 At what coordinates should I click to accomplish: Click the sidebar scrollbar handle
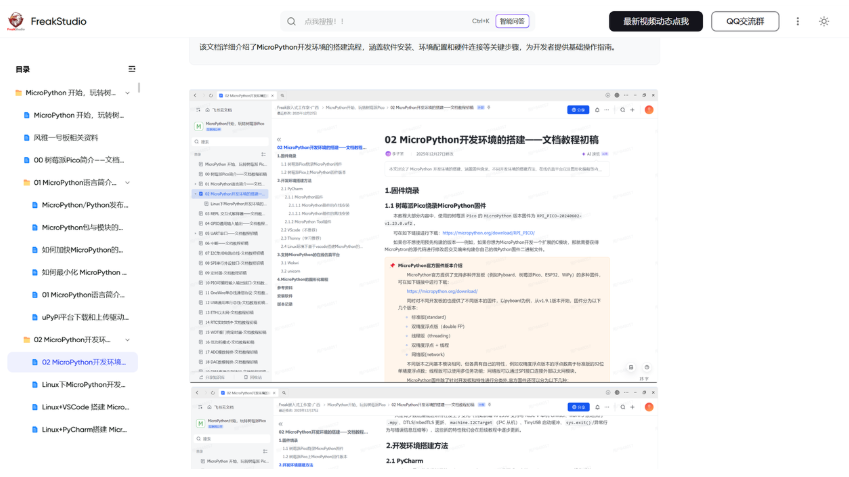[139, 88]
